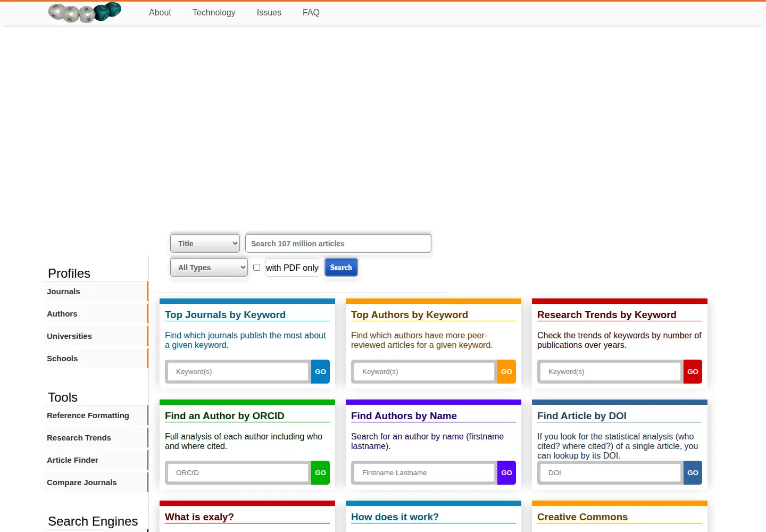The image size is (766, 532).
Task: Click the Top Journals keyword input
Action: (x=238, y=372)
